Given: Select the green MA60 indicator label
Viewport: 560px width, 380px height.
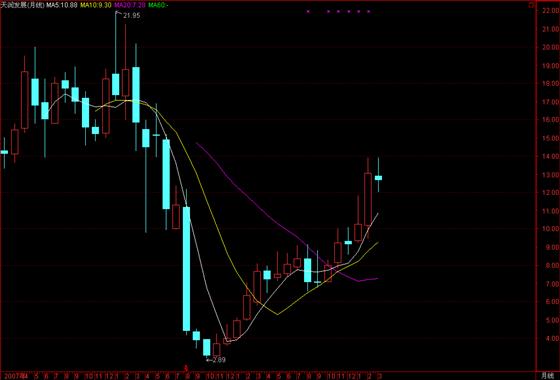Looking at the screenshot, I should (x=158, y=5).
